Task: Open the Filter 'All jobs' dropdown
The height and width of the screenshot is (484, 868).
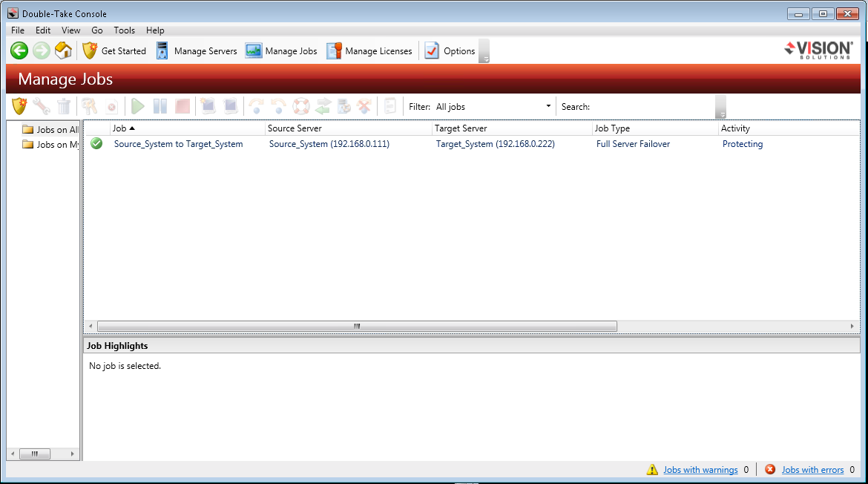Action: [494, 106]
